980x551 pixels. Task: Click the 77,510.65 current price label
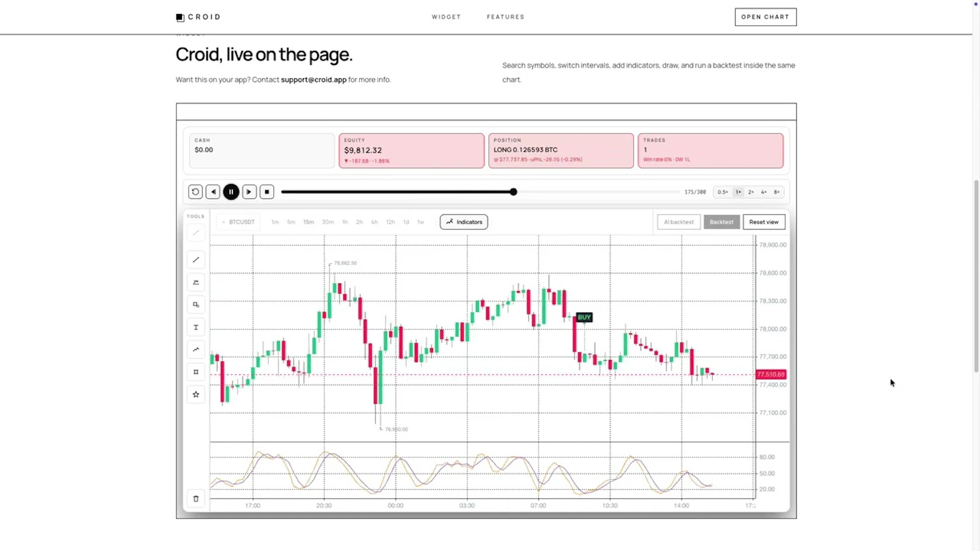coord(771,374)
